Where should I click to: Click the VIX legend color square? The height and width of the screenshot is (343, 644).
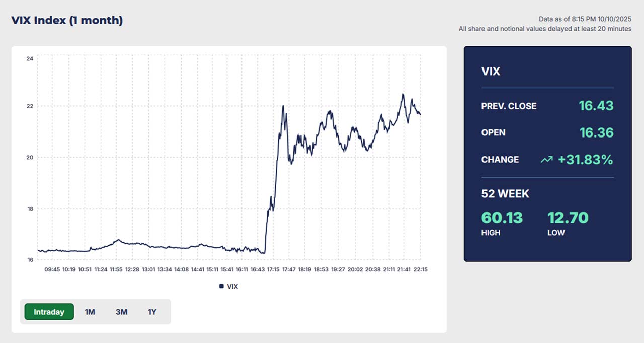pos(221,286)
